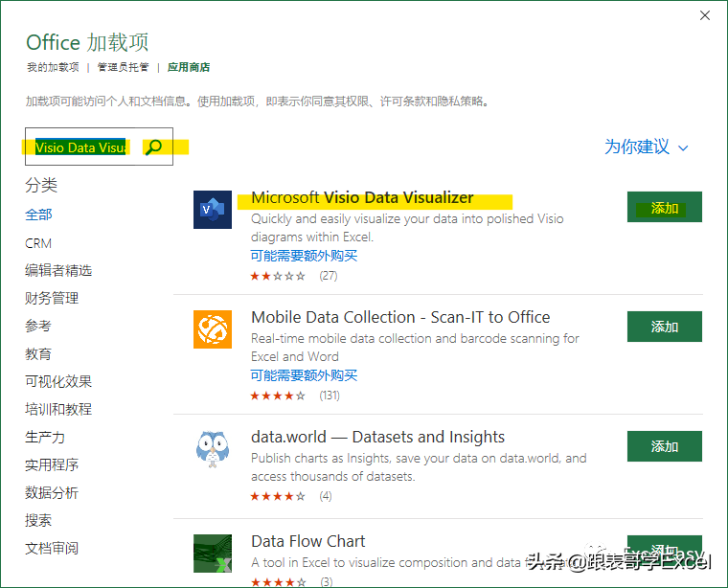Select the 培训和教程 category
This screenshot has height=588, width=728.
point(58,409)
